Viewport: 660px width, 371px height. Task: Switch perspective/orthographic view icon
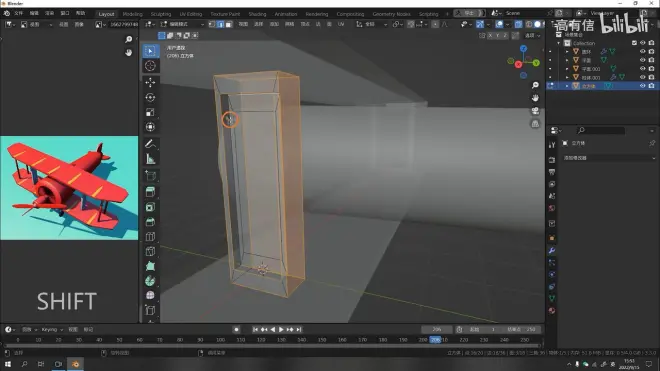535,124
